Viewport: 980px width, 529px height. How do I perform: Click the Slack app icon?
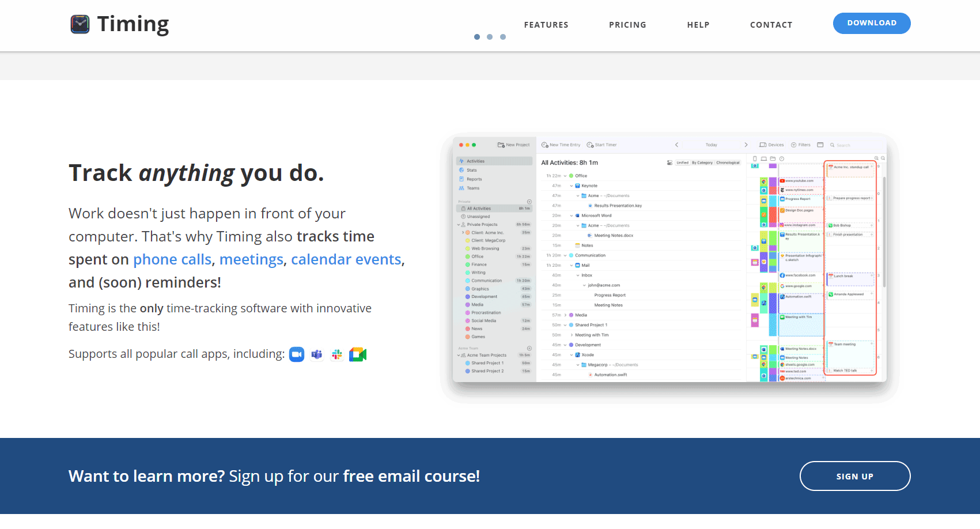coord(337,354)
